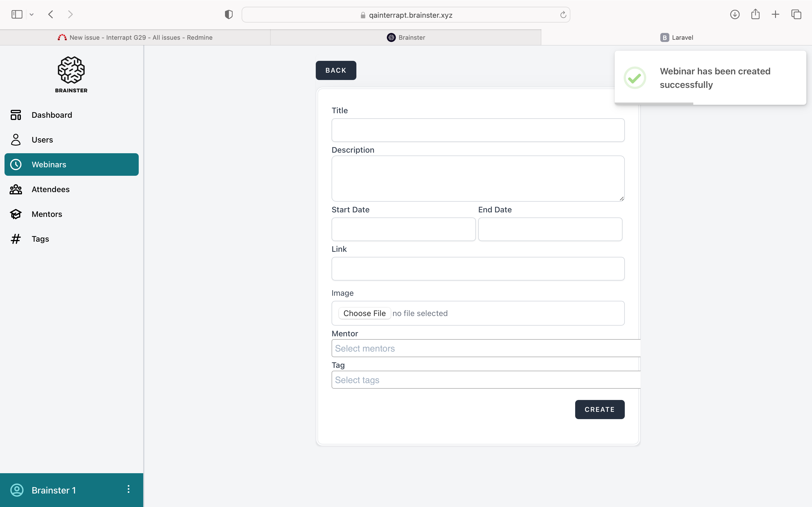Viewport: 812px width, 507px height.
Task: Click the Choose File button
Action: click(364, 313)
